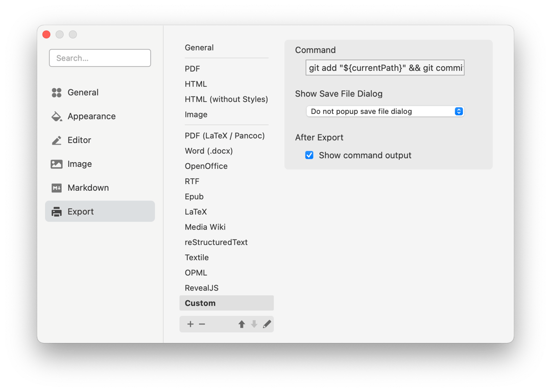Click the minus icon to remove export format
Image resolution: width=551 pixels, height=392 pixels.
tap(202, 324)
